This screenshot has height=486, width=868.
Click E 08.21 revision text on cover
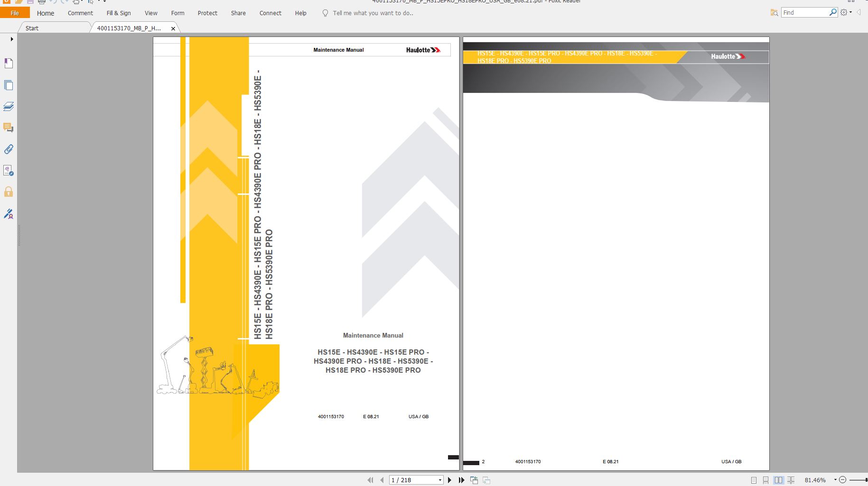[x=371, y=417]
